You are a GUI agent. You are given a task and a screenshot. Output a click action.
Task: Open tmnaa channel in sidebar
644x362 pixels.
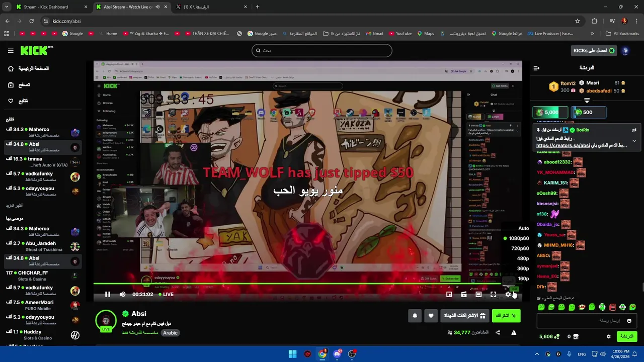[43, 161]
